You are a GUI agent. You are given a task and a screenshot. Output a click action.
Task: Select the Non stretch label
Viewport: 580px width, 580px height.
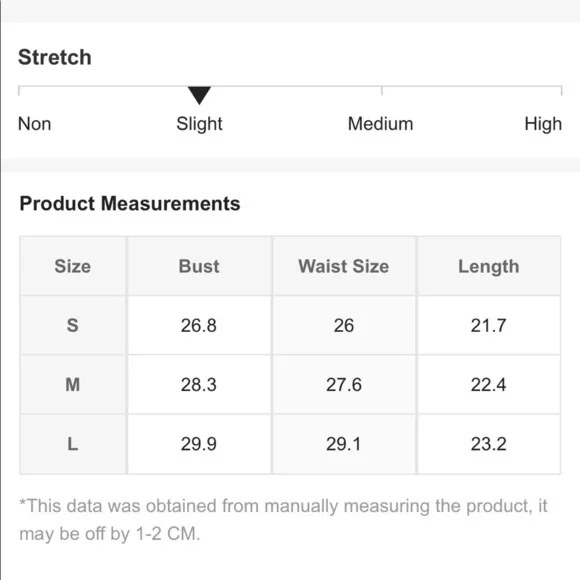point(34,124)
